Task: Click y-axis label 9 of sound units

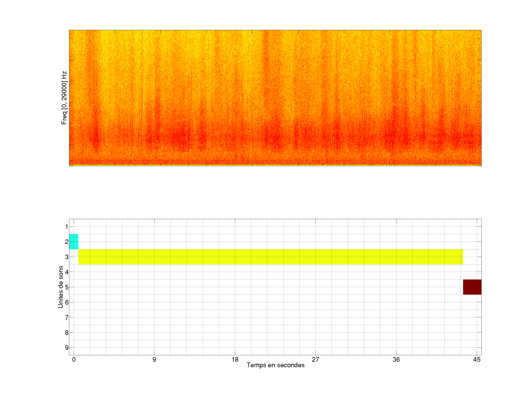Action: pyautogui.click(x=67, y=347)
